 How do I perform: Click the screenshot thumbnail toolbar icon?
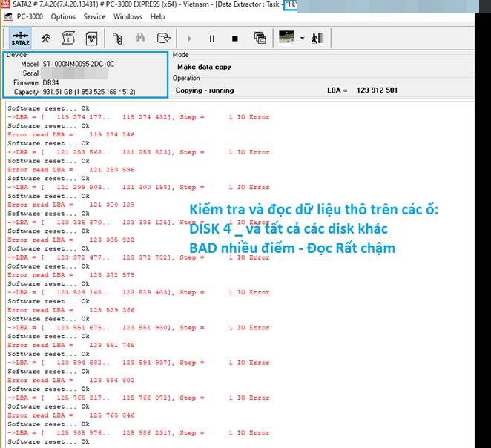[x=286, y=38]
